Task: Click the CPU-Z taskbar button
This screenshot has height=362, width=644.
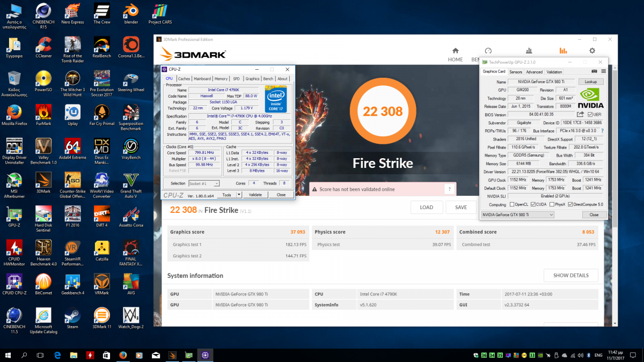Action: click(205, 355)
